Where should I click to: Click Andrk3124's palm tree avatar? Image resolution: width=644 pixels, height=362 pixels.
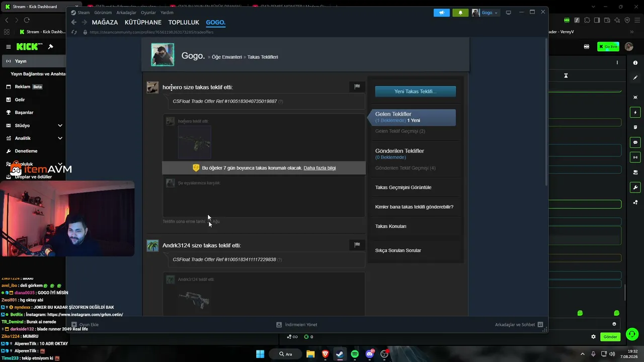click(x=152, y=245)
